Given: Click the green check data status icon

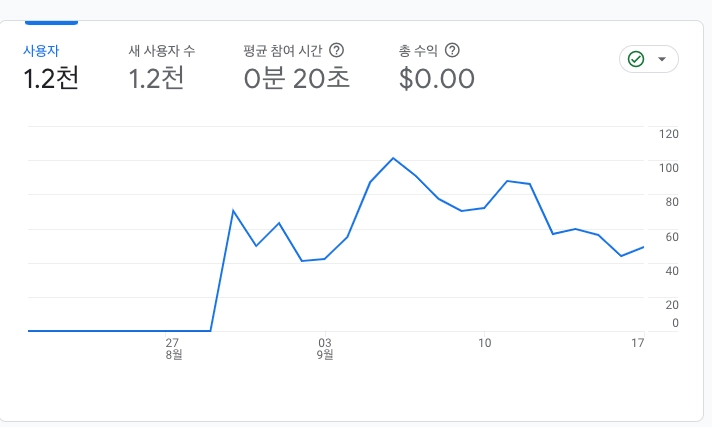Looking at the screenshot, I should pos(636,59).
